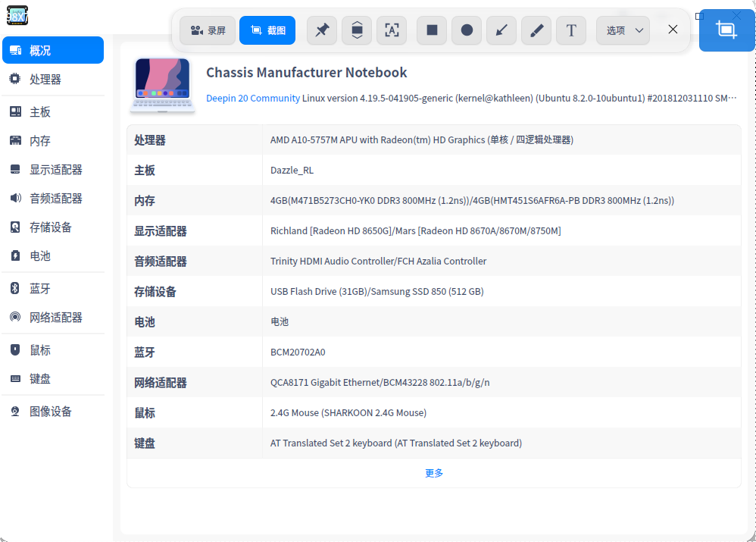Switch to 录屏 screen recording mode
Screen dimensions: 756x542
pyautogui.click(x=207, y=30)
